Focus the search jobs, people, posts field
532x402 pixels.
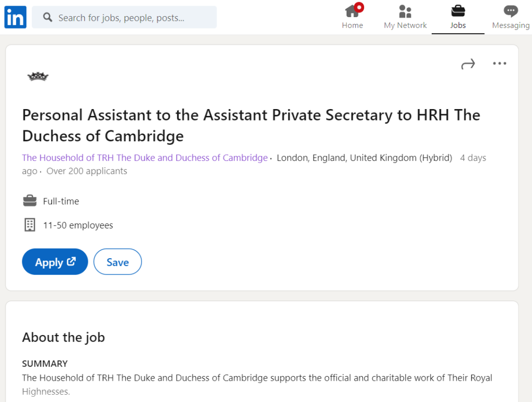click(x=124, y=17)
